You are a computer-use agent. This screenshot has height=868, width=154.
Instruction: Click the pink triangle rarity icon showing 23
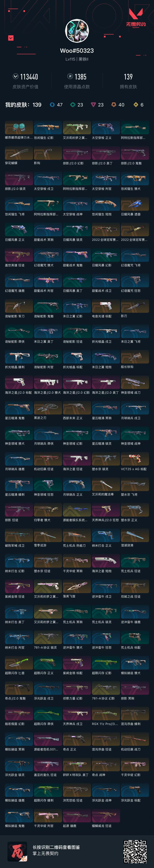pos(93,105)
